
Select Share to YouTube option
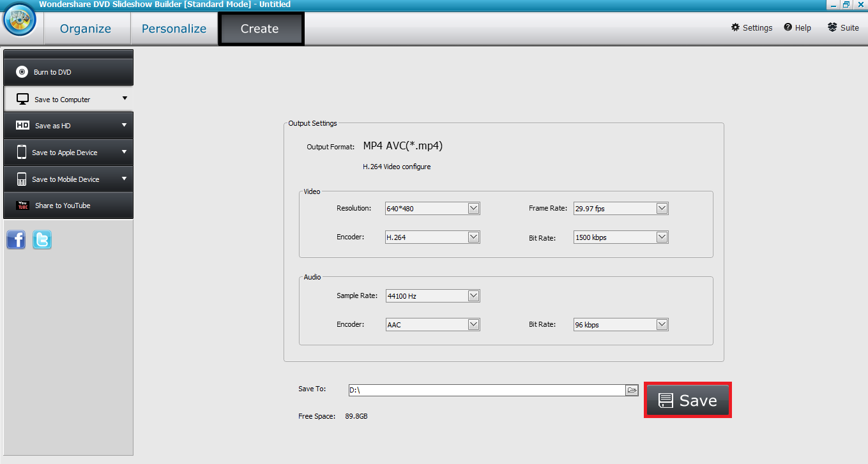(68, 206)
